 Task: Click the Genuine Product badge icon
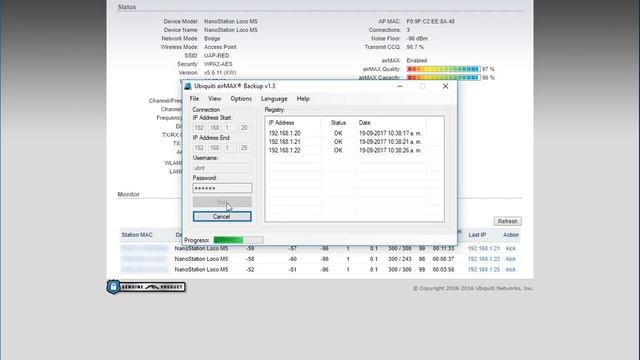tap(146, 287)
